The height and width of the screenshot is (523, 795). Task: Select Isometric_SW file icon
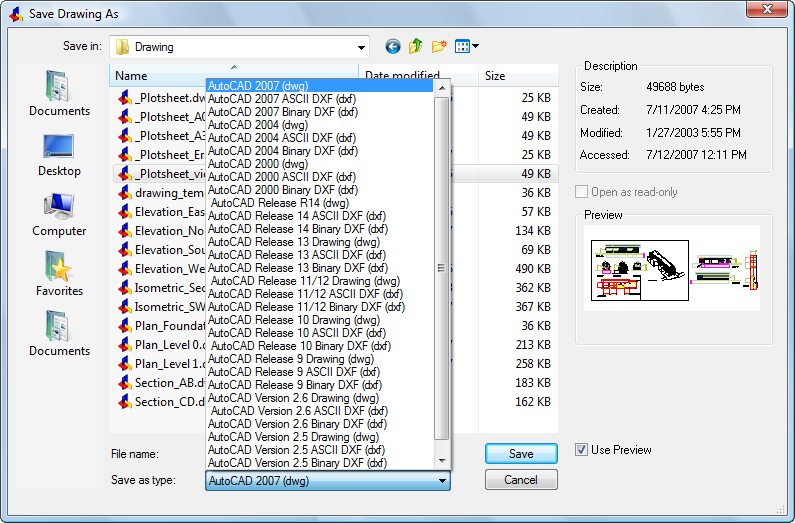[125, 307]
